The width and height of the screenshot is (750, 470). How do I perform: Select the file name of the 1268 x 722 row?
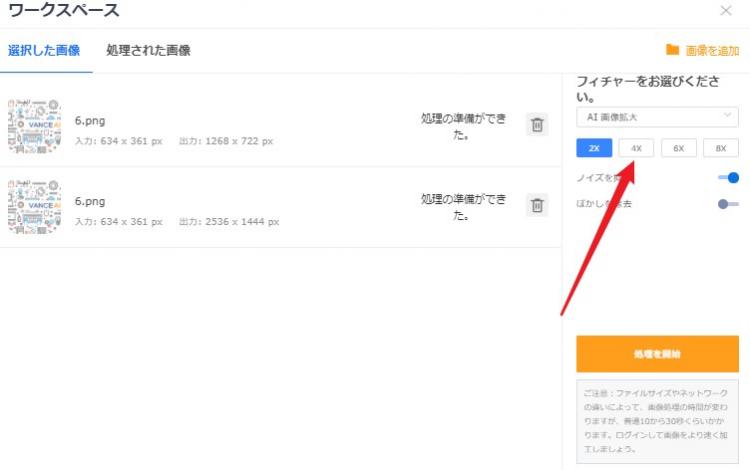point(90,120)
